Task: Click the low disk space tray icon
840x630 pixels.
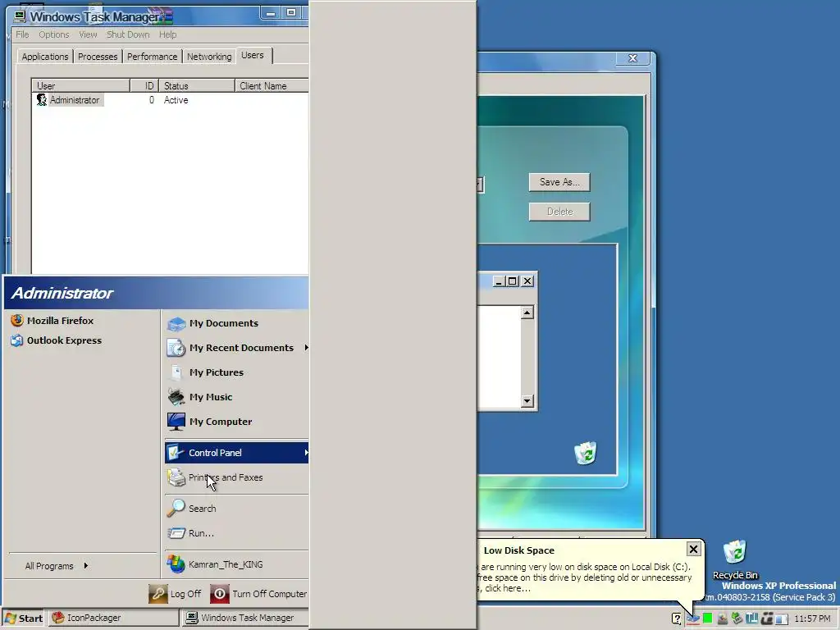Action: tap(693, 619)
